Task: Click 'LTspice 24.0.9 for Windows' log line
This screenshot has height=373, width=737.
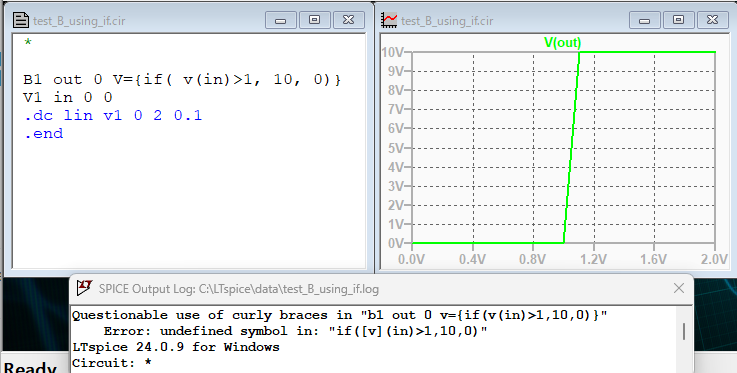Action: coord(176,347)
